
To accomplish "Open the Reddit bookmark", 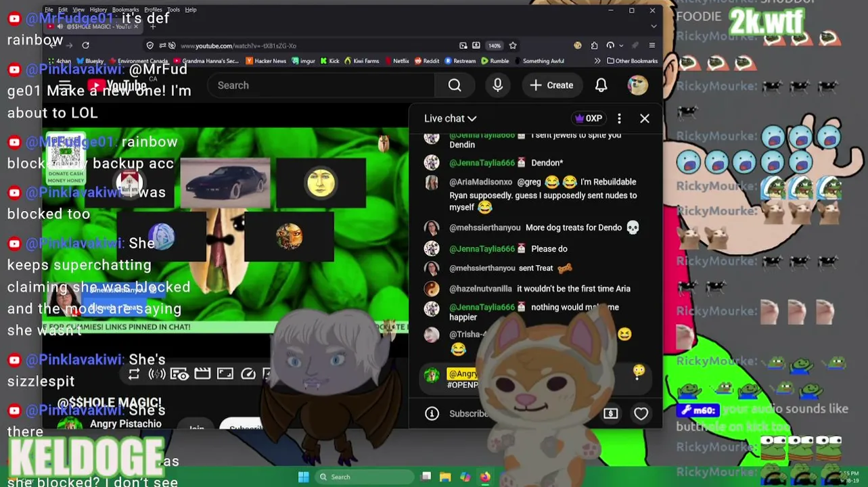I will click(427, 61).
